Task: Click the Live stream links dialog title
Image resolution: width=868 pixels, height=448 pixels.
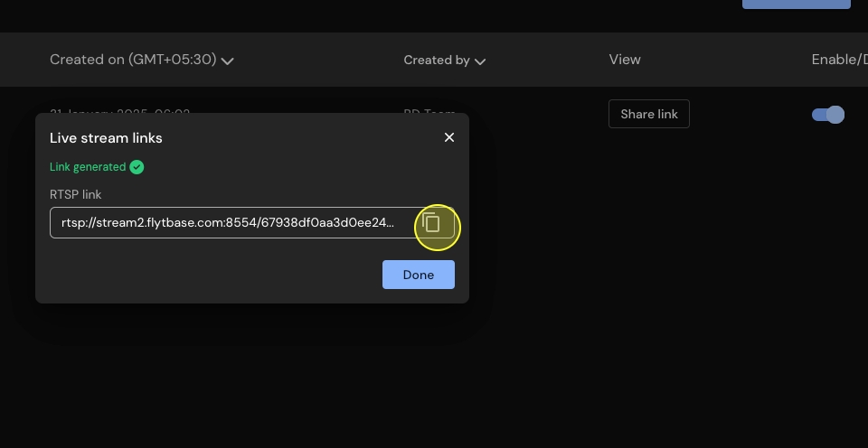Action: pyautogui.click(x=106, y=138)
